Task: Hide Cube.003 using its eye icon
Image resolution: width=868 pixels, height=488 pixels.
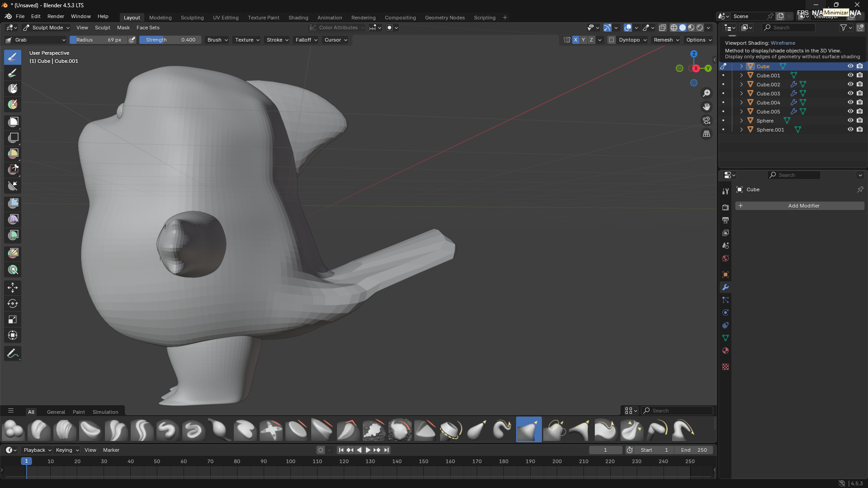Action: click(850, 93)
